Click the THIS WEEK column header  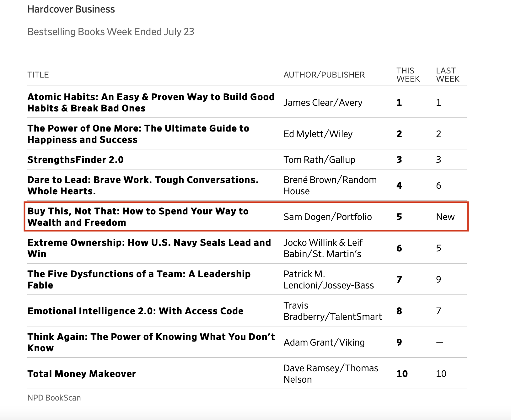(408, 75)
